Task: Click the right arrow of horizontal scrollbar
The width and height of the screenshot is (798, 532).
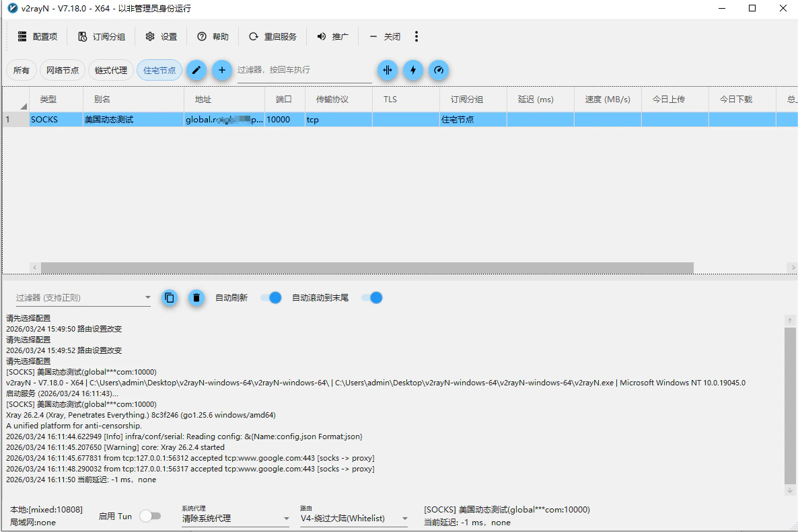Action: coord(793,268)
